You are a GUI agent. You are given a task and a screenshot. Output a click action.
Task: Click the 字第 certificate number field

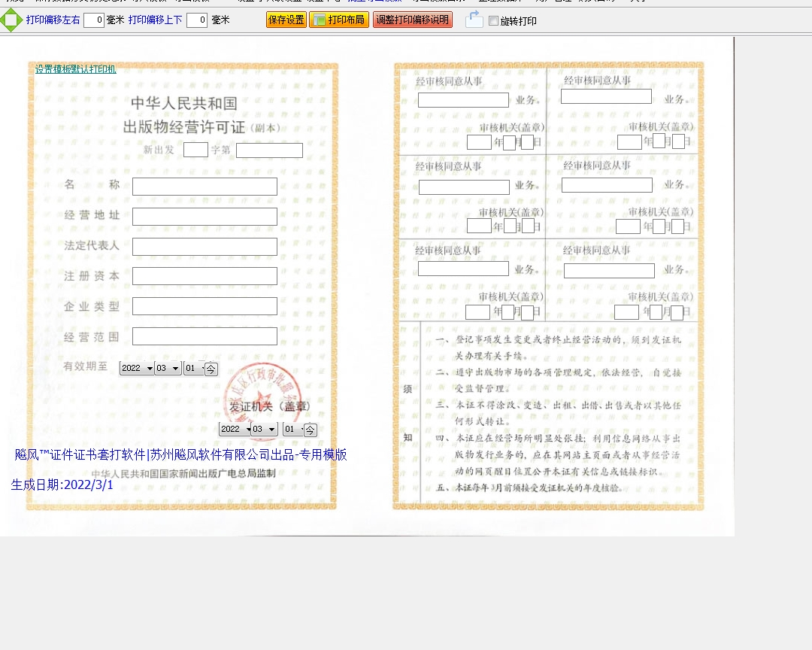pyautogui.click(x=269, y=150)
